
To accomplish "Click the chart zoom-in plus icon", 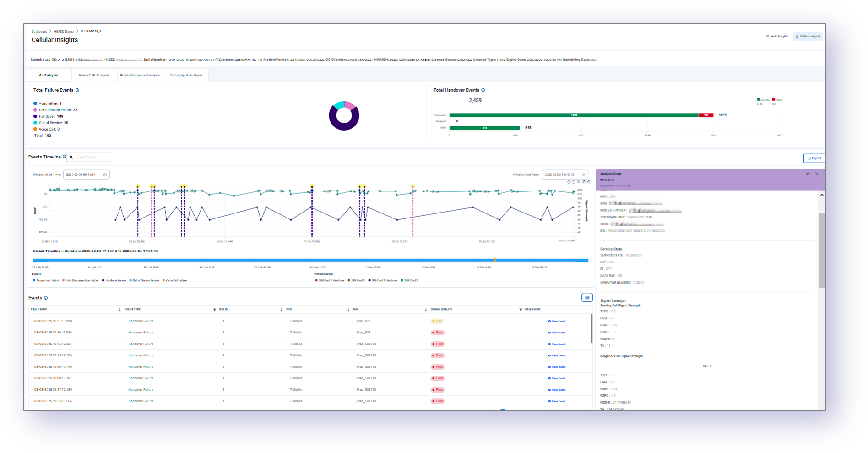I will [x=569, y=182].
